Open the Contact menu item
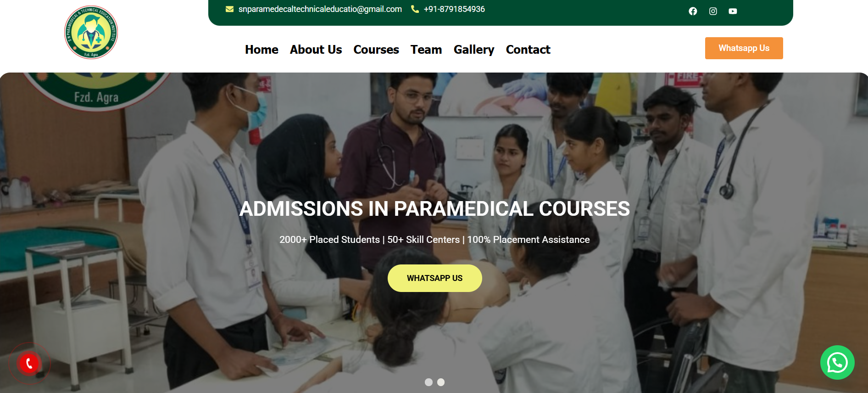The height and width of the screenshot is (393, 868). 528,50
